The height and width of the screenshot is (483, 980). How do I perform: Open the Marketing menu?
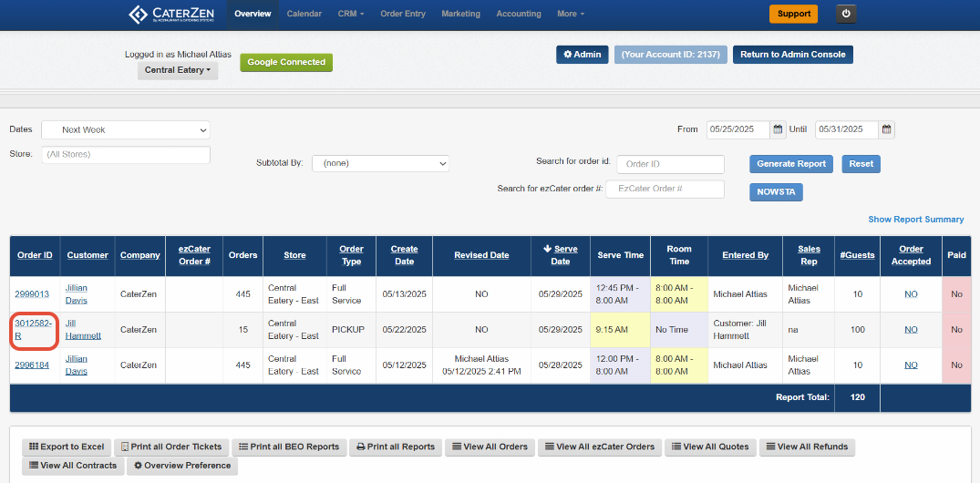click(460, 14)
